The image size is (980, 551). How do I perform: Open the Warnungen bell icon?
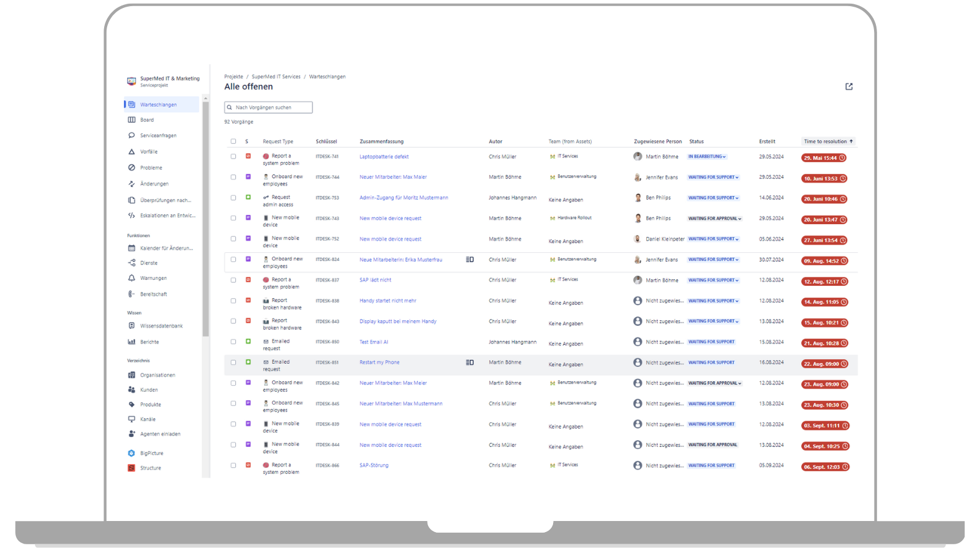click(131, 278)
